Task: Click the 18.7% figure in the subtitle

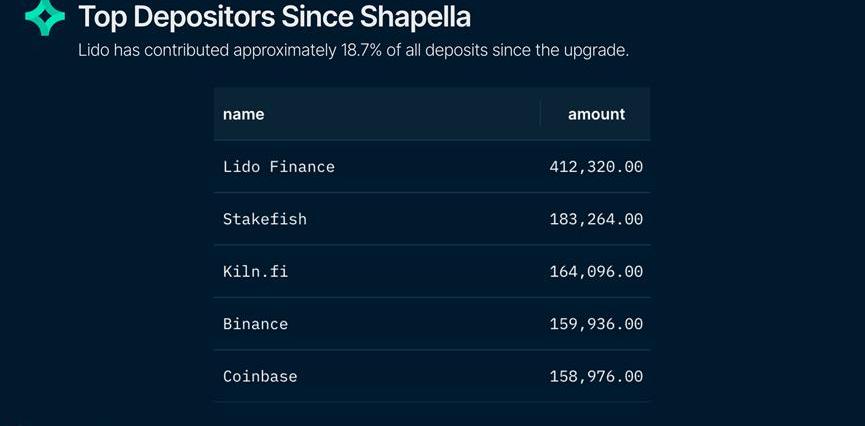Action: pyautogui.click(x=359, y=50)
